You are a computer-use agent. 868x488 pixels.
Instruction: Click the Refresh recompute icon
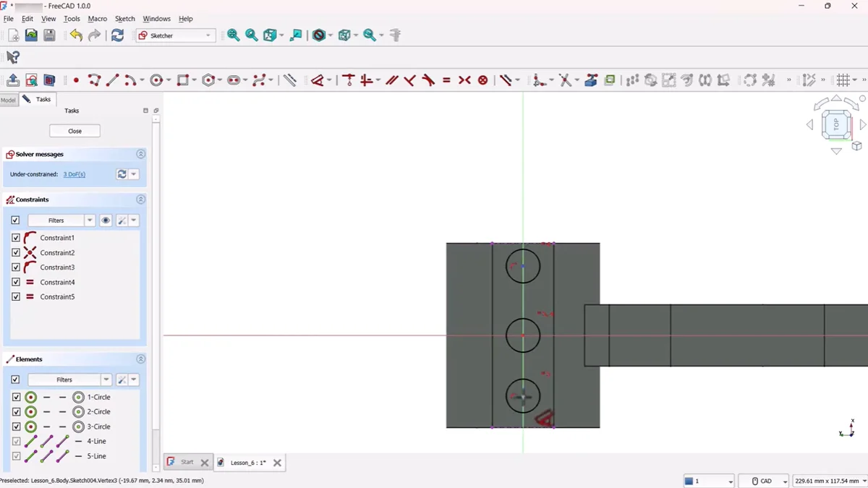[x=117, y=35]
